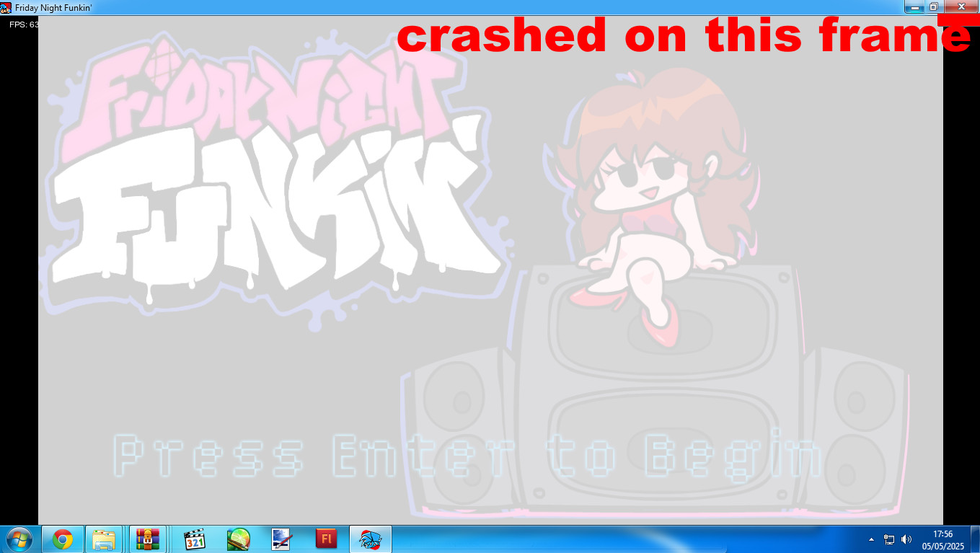Click the volume speaker tray icon
The image size is (980, 553).
[x=906, y=539]
